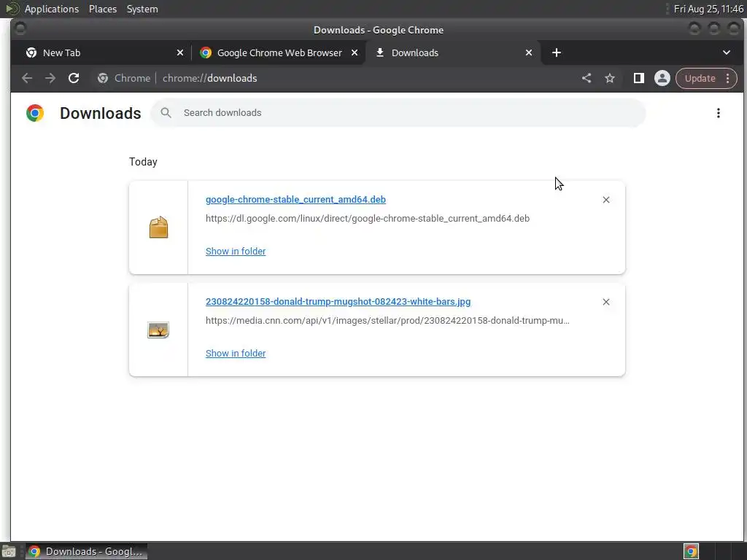Click the Chrome site info icon in address bar
747x560 pixels.
click(103, 78)
